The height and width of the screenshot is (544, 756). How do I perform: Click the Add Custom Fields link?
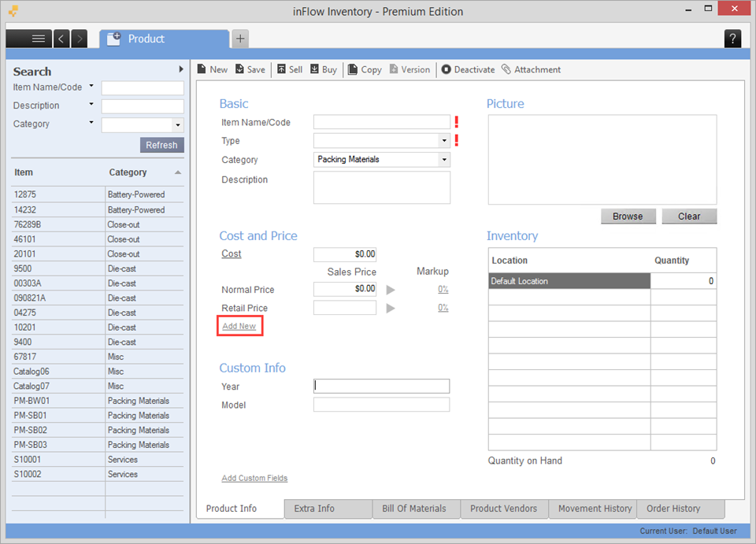tap(254, 478)
